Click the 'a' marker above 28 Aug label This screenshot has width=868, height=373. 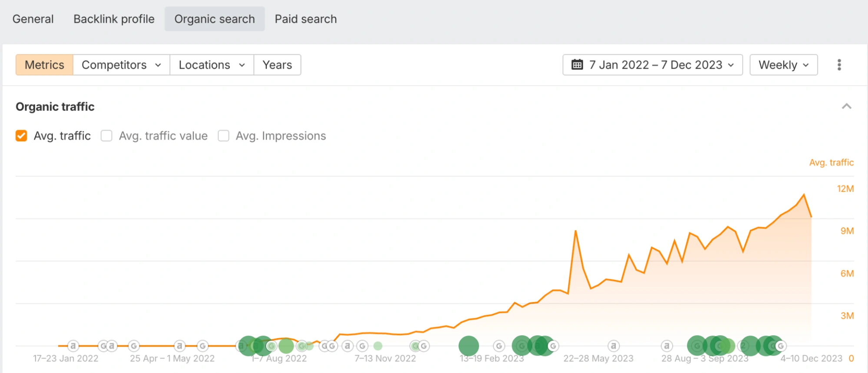click(667, 346)
